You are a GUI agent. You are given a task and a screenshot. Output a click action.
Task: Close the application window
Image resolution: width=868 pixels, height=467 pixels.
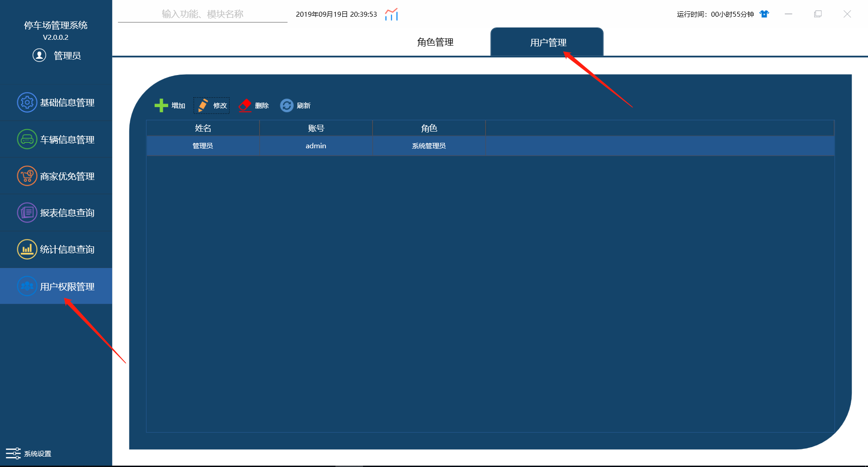pyautogui.click(x=847, y=14)
